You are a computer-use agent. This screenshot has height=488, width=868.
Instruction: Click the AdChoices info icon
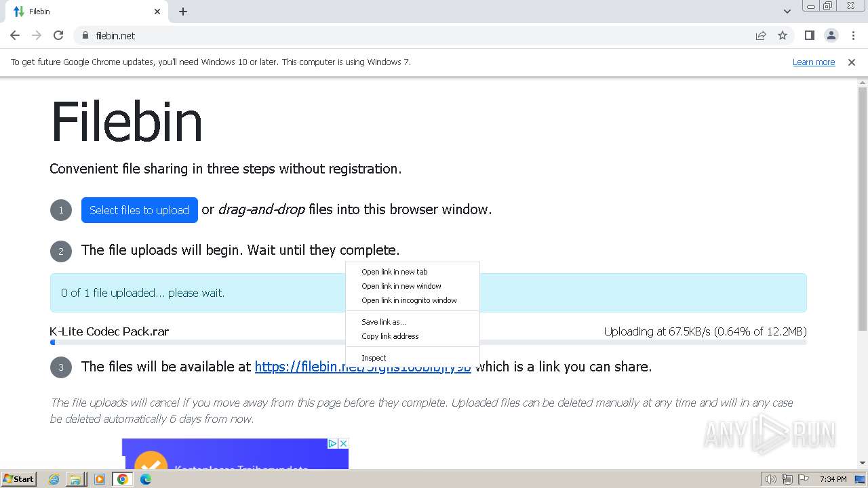(x=332, y=443)
